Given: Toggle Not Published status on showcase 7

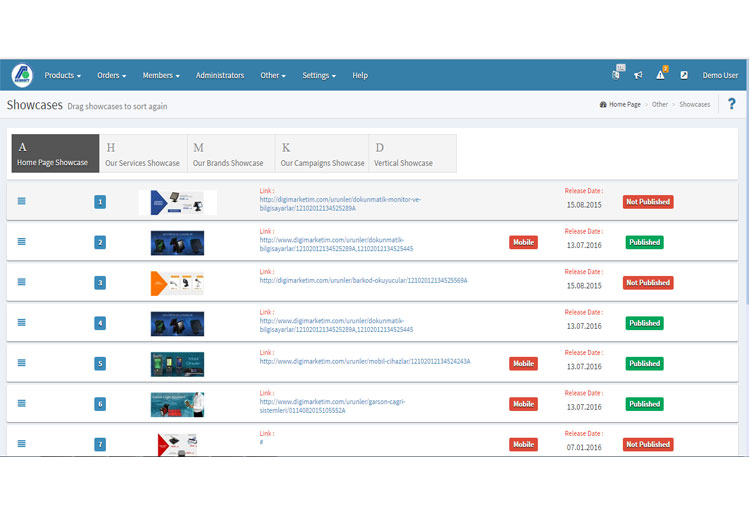Looking at the screenshot, I should click(x=648, y=444).
